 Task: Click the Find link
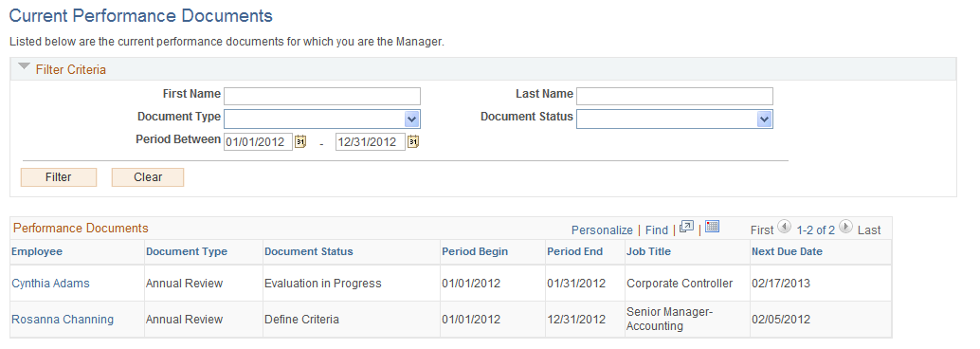tap(657, 230)
